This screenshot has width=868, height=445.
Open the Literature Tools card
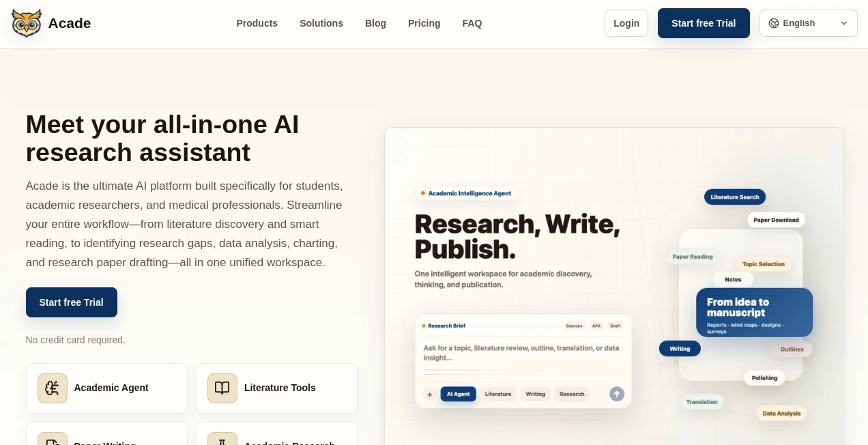click(x=276, y=388)
